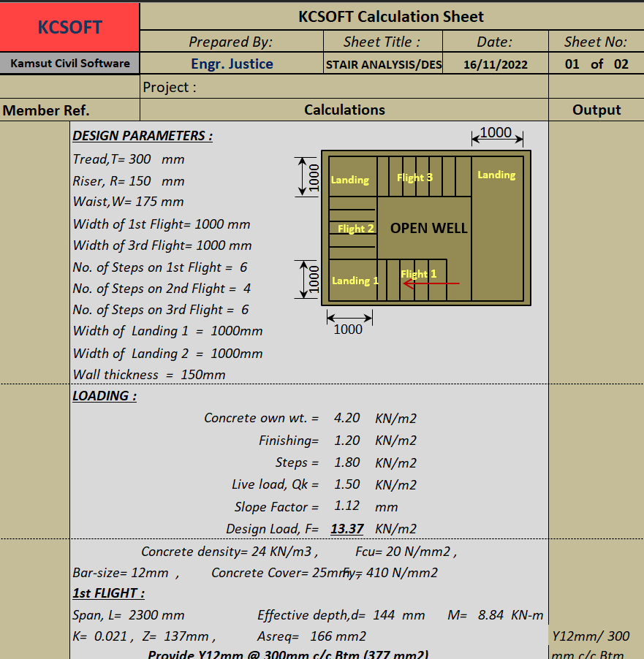Click the Y12mm/300 mm c/c Btm output cell
The image size is (644, 659).
tap(595, 644)
